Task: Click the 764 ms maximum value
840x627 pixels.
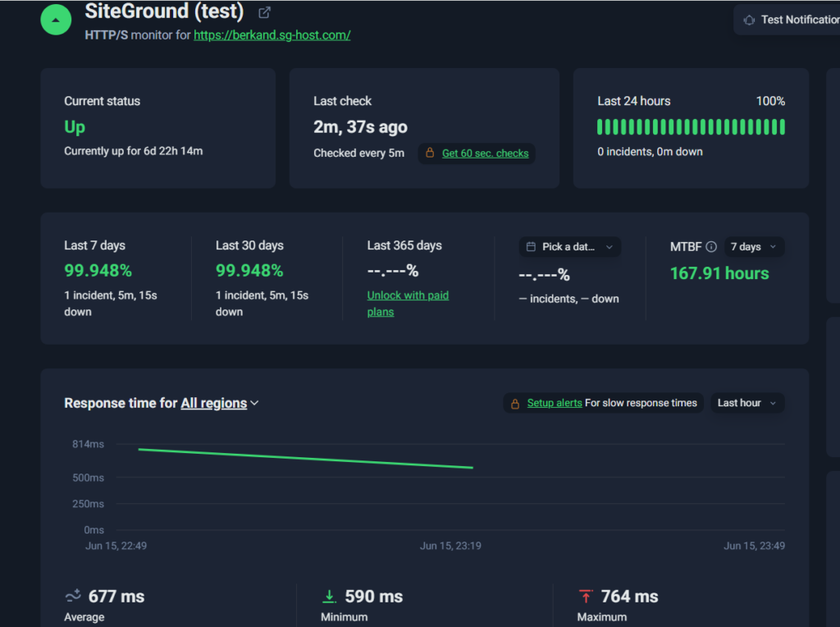Action: [x=629, y=597]
